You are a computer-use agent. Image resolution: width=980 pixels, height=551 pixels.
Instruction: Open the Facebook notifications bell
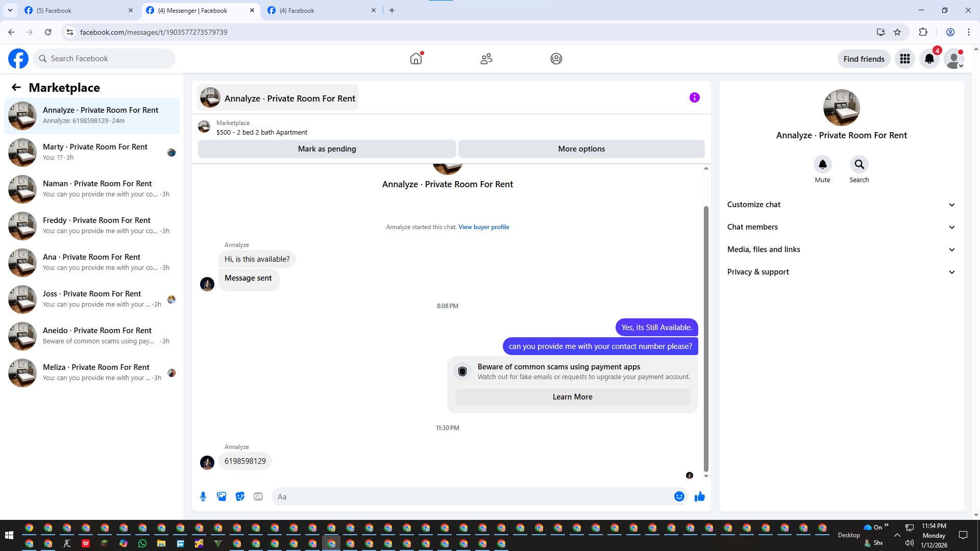[929, 59]
